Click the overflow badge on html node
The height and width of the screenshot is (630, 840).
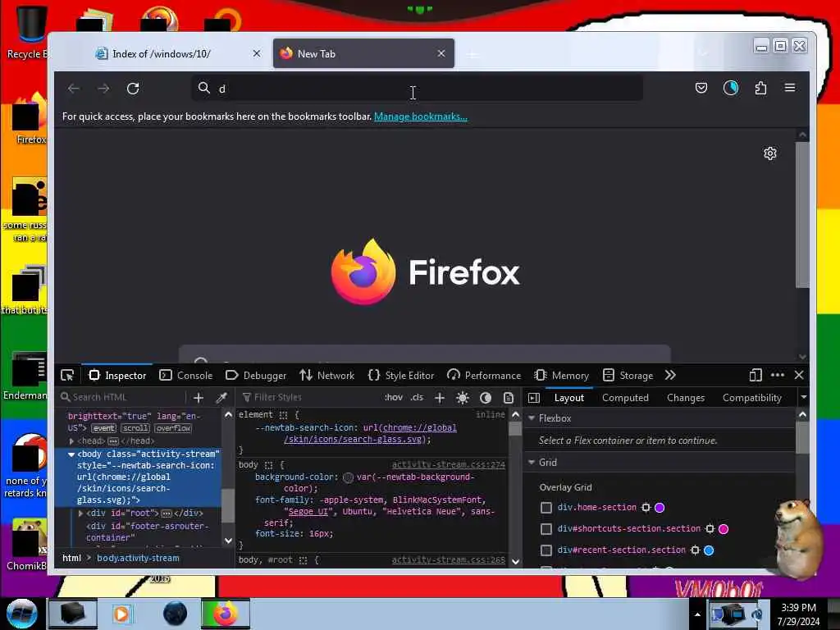click(x=173, y=428)
